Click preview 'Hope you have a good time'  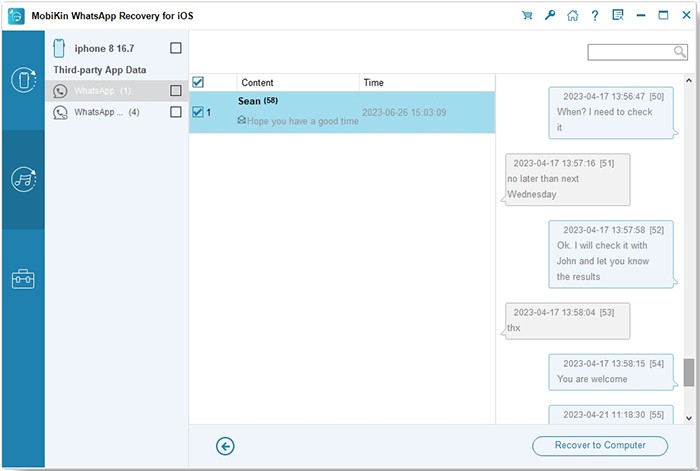coord(303,121)
